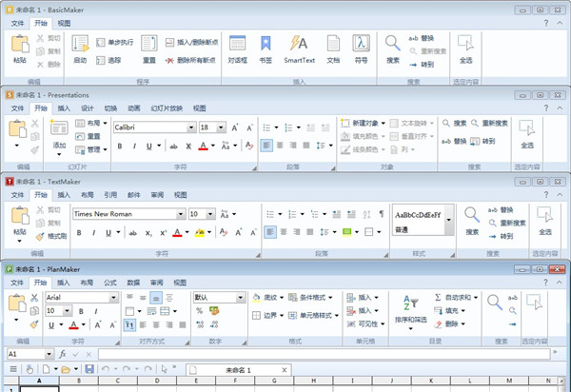The width and height of the screenshot is (571, 392).
Task: Click the BasicMaker Symbol lambda icon
Action: 361,44
